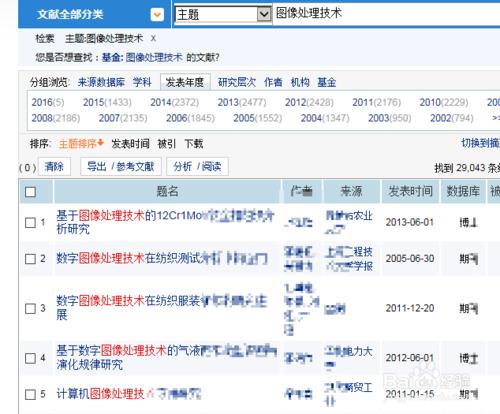Screen dimensions: 500x414
Task: Filter by year 2004(1347)
Action: pos(325,118)
